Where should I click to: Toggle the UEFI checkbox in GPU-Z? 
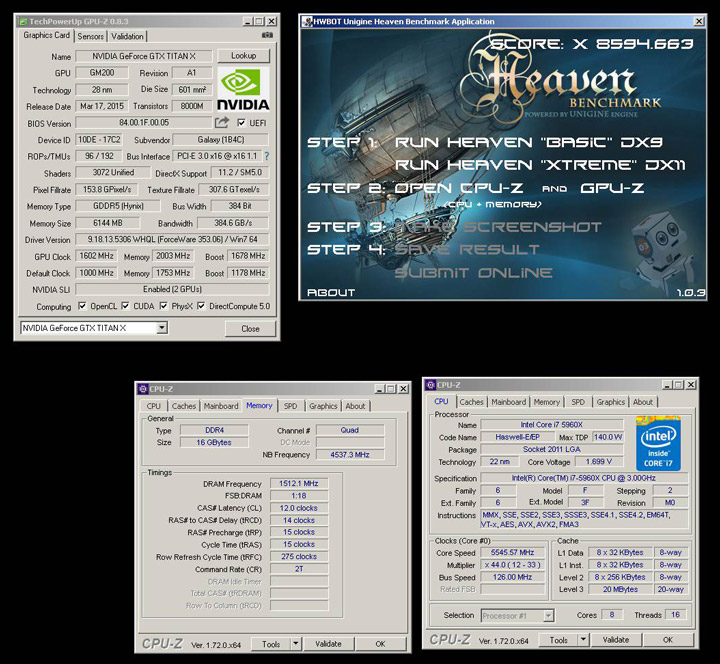pos(241,123)
